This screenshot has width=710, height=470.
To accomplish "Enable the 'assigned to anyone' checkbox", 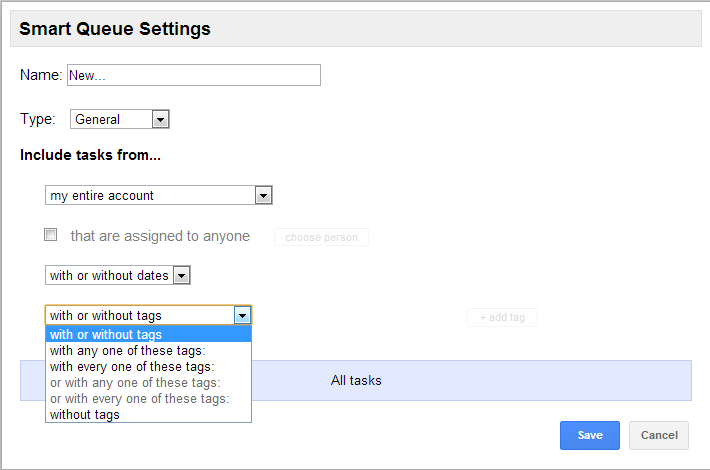I will (51, 236).
